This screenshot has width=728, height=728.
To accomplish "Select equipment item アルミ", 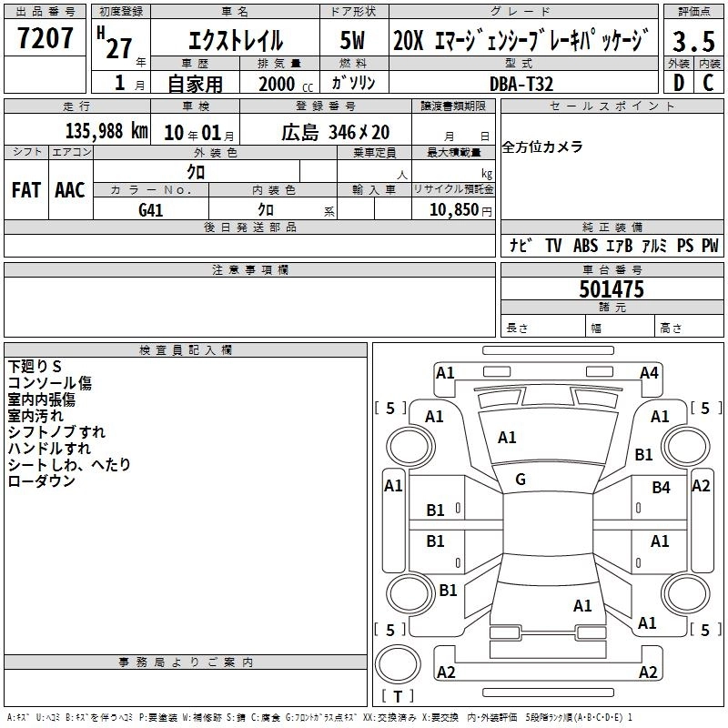I will (654, 245).
